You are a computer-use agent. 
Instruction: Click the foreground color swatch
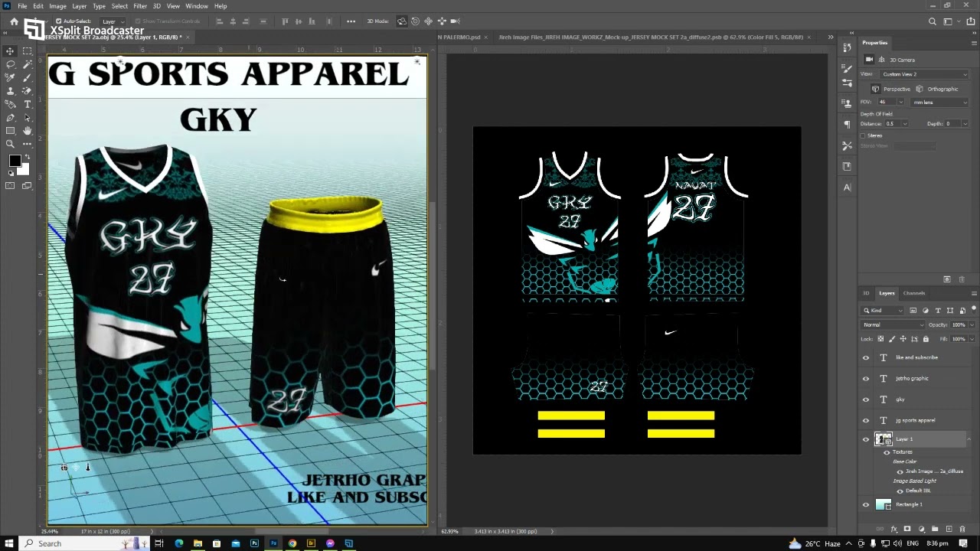[15, 160]
